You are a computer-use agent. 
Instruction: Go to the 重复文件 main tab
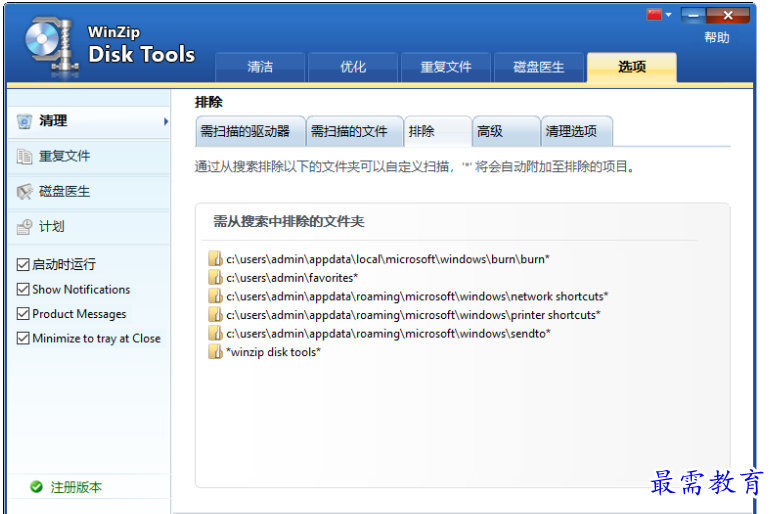point(446,67)
